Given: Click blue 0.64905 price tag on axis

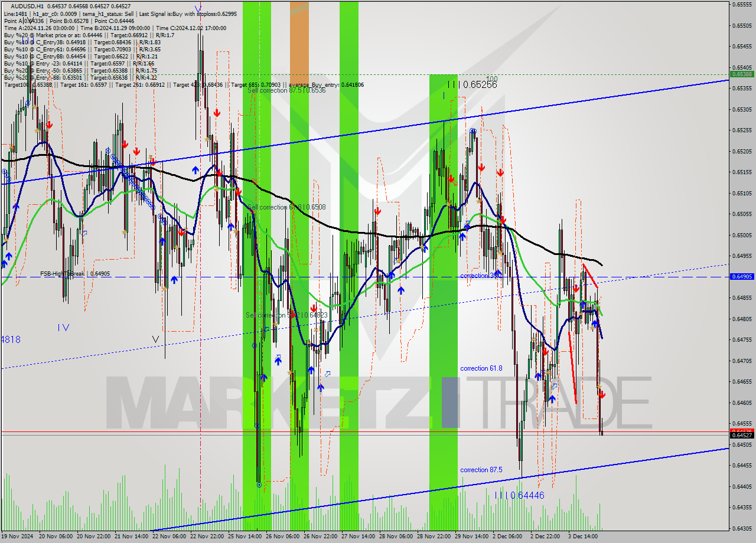Looking at the screenshot, I should pyautogui.click(x=742, y=276).
